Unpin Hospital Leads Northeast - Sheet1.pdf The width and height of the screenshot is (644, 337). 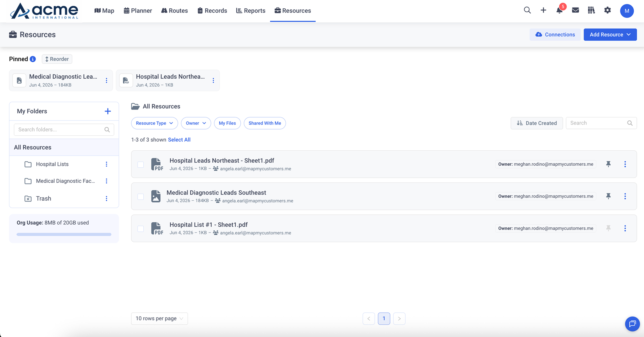pyautogui.click(x=608, y=164)
